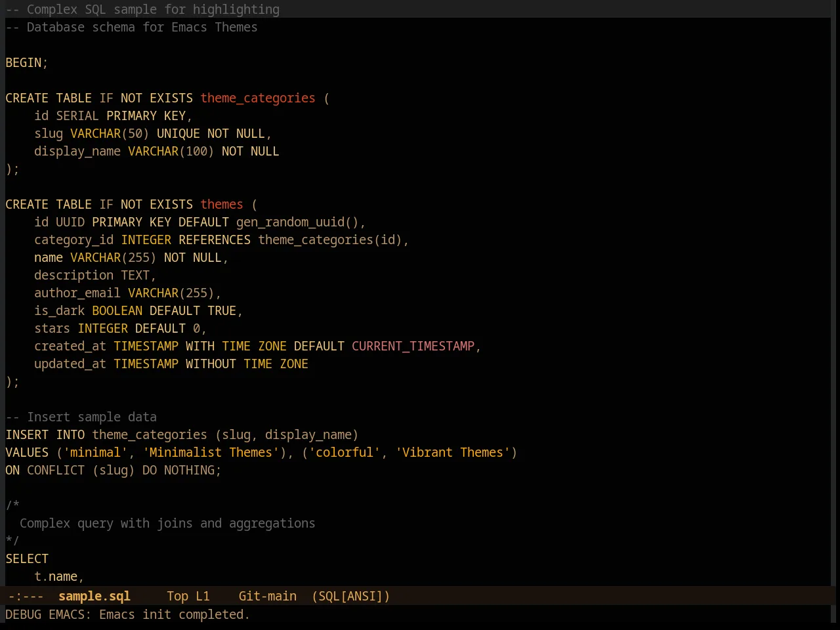Viewport: 840px width, 630px height.
Task: Click WITHOUT keyword on updated_at line
Action: point(211,364)
